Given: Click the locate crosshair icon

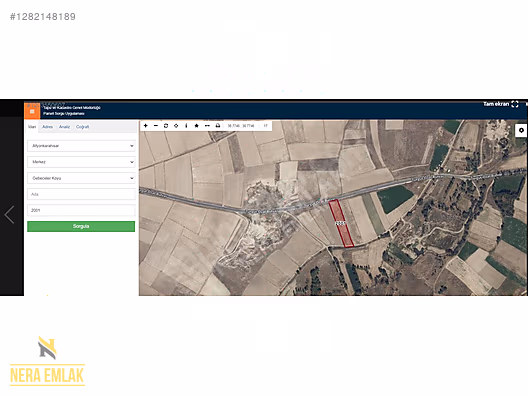Looking at the screenshot, I should tap(176, 126).
